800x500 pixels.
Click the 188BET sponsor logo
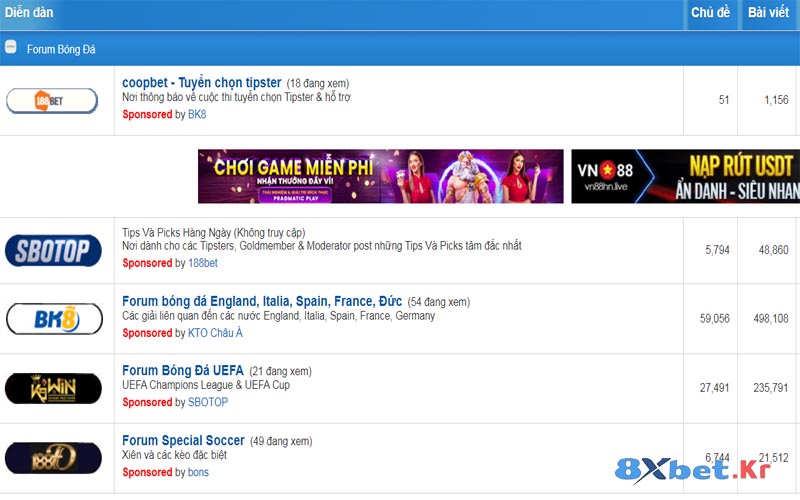[52, 101]
